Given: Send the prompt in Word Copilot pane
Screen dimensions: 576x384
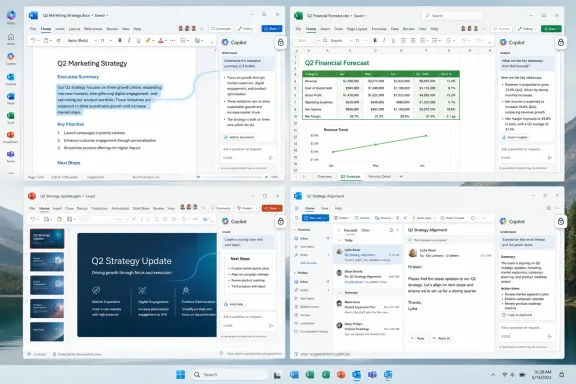Looking at the screenshot, I should pyautogui.click(x=271, y=158).
